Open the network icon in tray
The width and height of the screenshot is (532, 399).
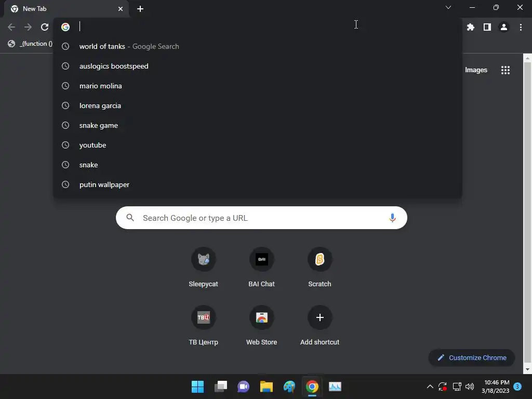pyautogui.click(x=457, y=387)
